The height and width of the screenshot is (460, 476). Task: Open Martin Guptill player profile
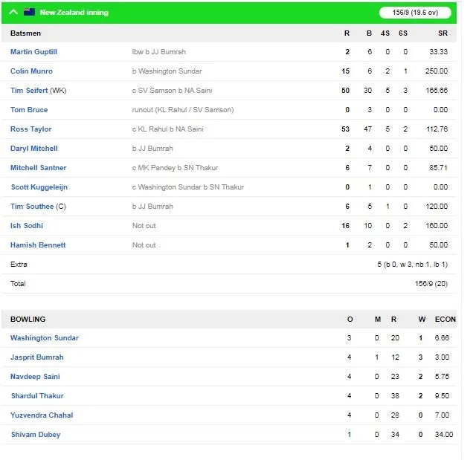click(33, 52)
